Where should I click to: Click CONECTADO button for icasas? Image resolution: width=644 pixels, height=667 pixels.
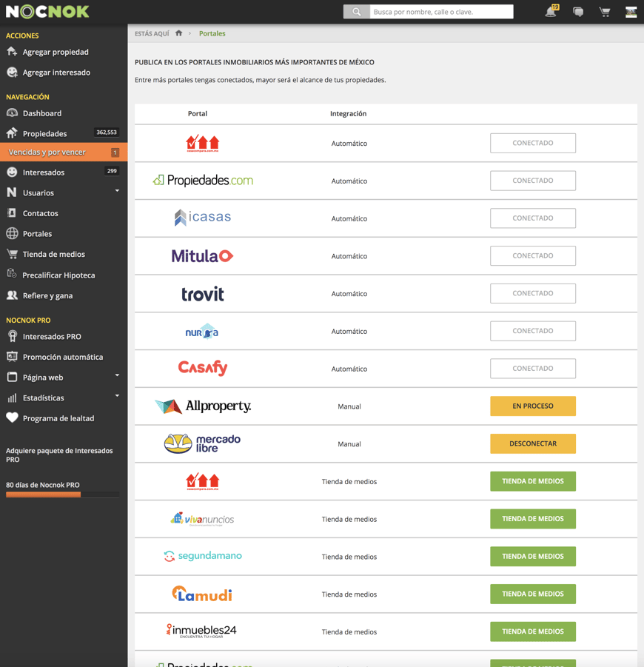click(x=533, y=218)
